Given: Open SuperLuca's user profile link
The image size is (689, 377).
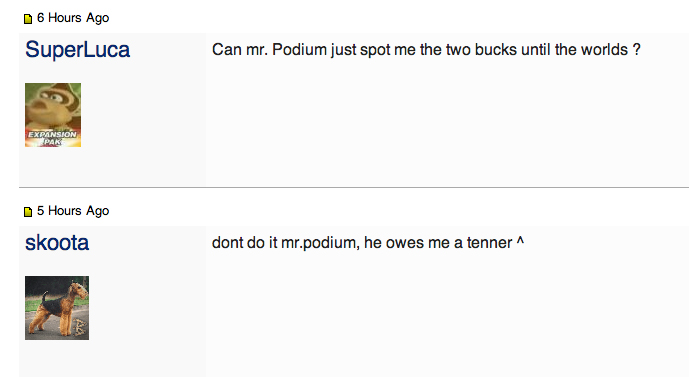Looking at the screenshot, I should [77, 50].
